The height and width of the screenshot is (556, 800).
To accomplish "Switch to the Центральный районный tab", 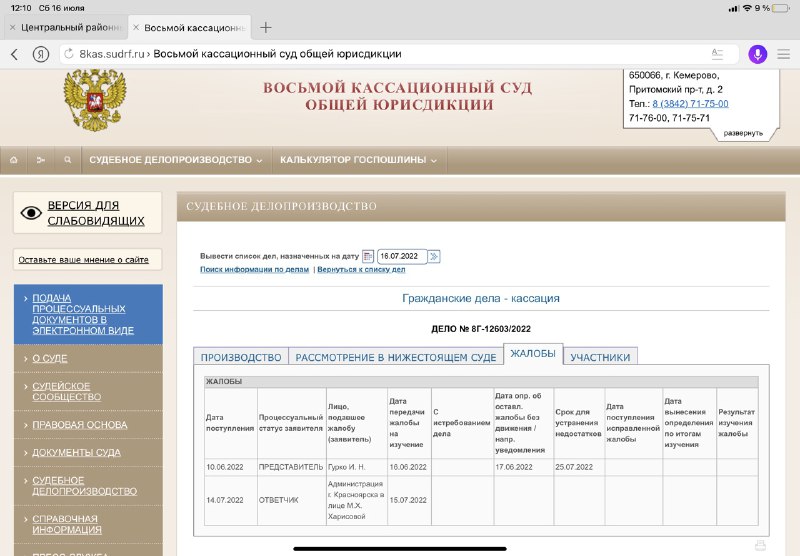I will point(70,28).
